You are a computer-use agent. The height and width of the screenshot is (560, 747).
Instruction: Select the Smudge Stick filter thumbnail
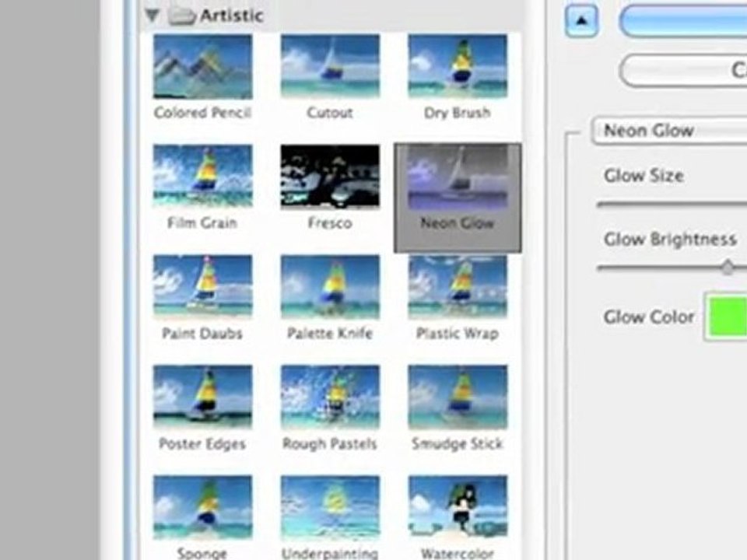coord(458,397)
